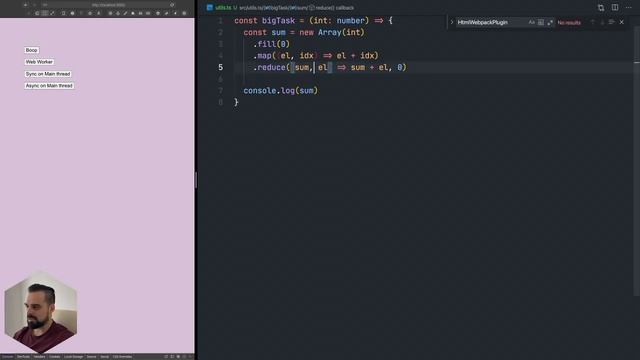
Task: Open the DevTools tab in bottom bar
Action: 23,357
